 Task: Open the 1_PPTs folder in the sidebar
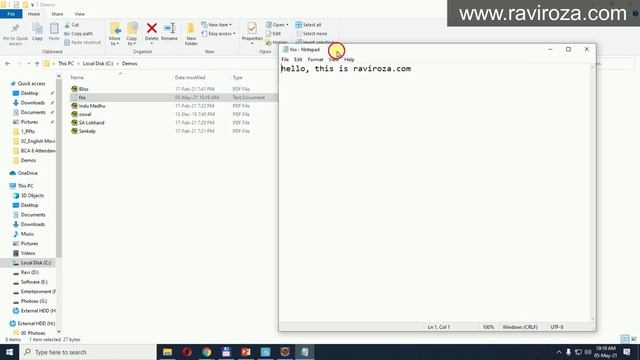(28, 131)
